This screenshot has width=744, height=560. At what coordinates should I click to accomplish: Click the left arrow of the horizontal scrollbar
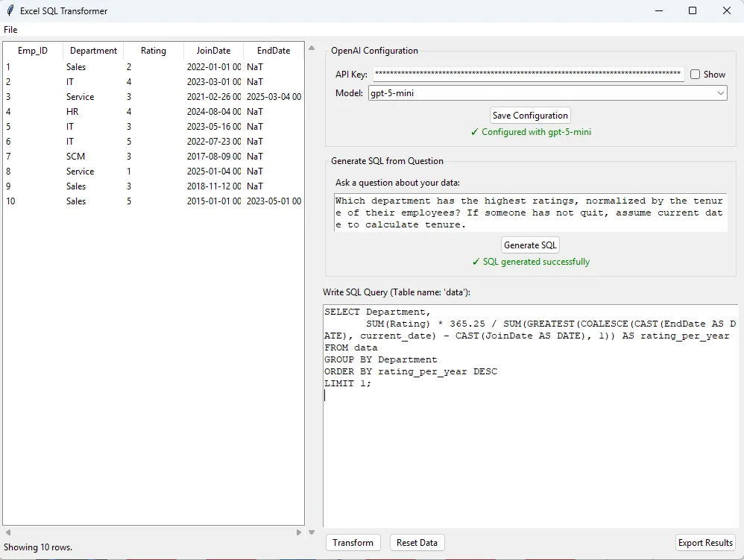click(6, 532)
